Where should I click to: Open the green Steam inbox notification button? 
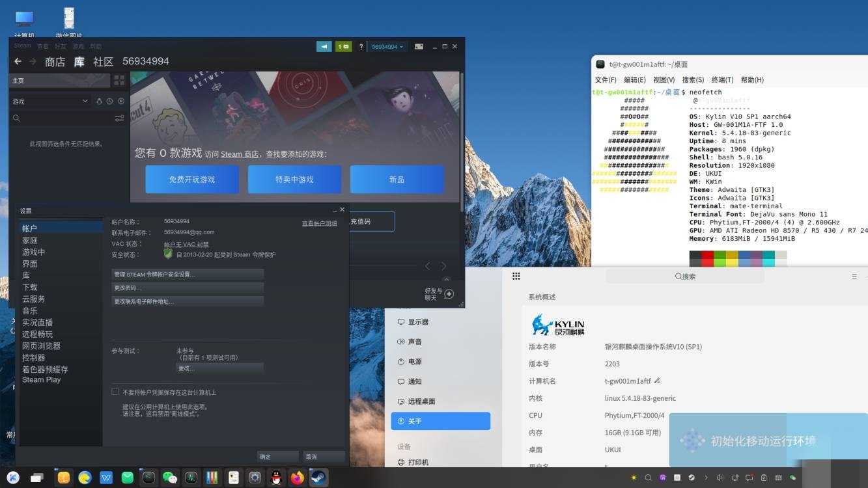pyautogui.click(x=343, y=47)
